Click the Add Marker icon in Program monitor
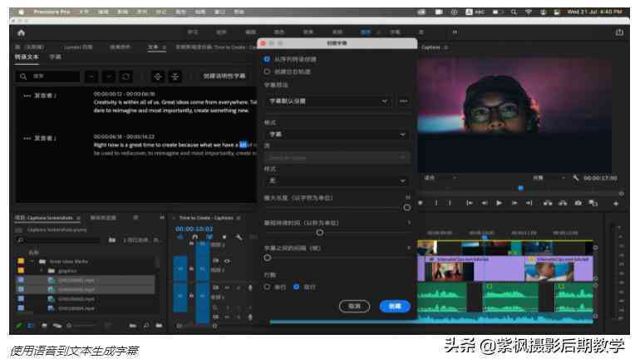This screenshot has width=635, height=364. (421, 203)
